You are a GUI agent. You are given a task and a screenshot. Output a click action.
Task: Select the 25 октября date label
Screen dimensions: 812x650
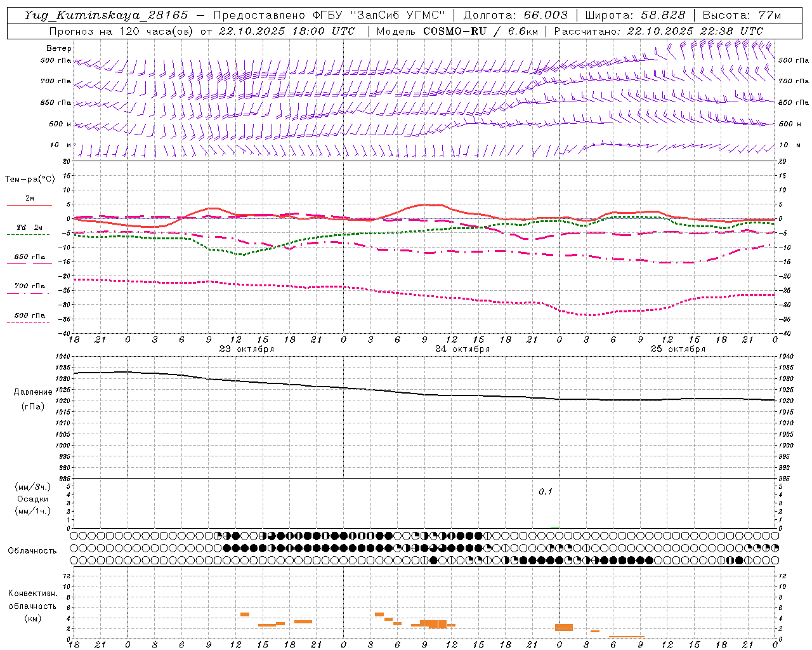pos(678,348)
